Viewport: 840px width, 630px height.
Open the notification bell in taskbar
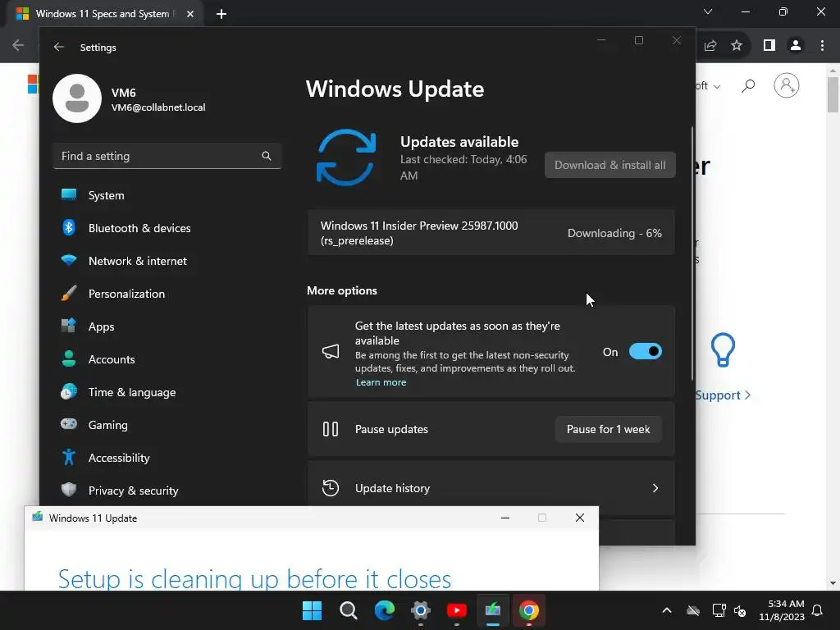[818, 610]
